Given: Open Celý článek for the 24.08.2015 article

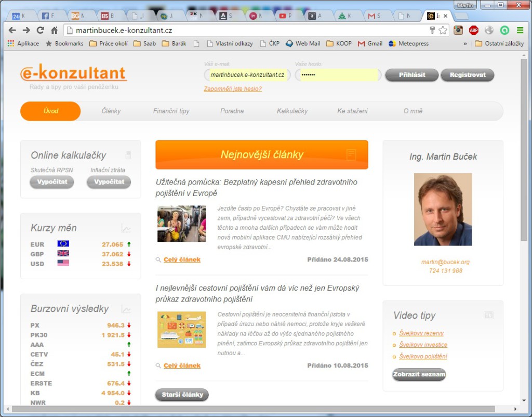Looking at the screenshot, I should pos(182,259).
